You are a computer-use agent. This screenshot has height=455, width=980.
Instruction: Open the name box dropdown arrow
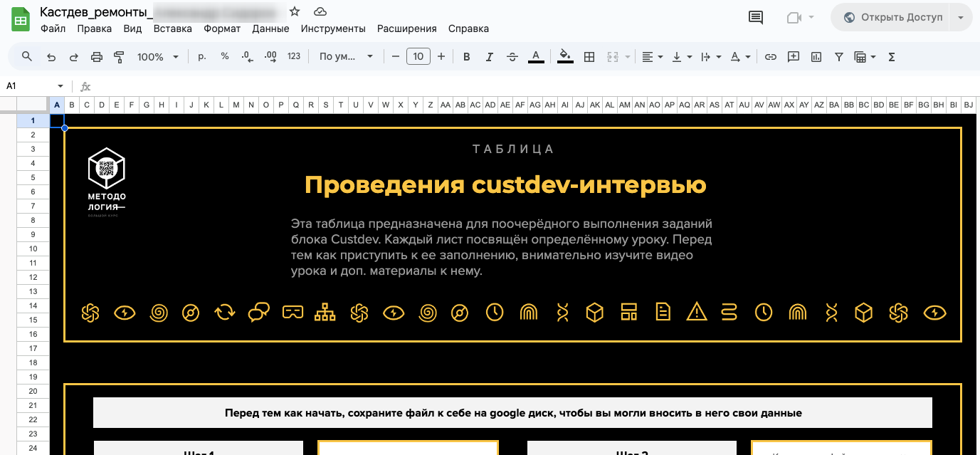pos(60,86)
